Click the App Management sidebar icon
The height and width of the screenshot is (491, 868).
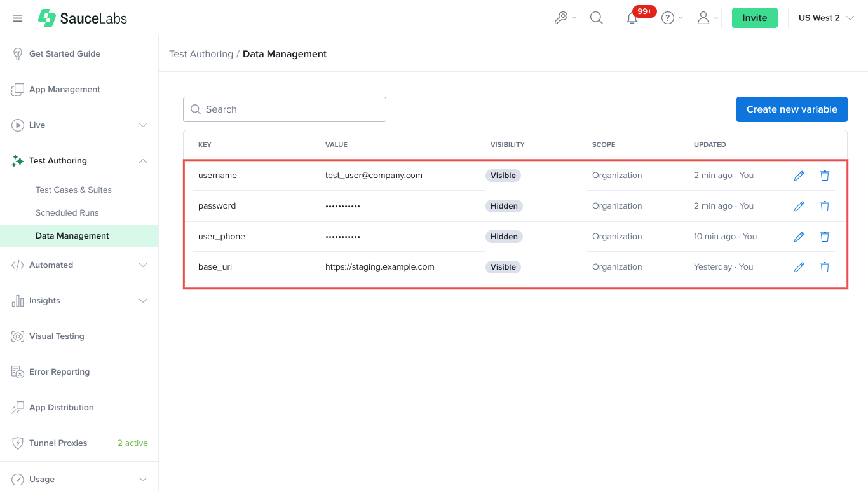18,90
